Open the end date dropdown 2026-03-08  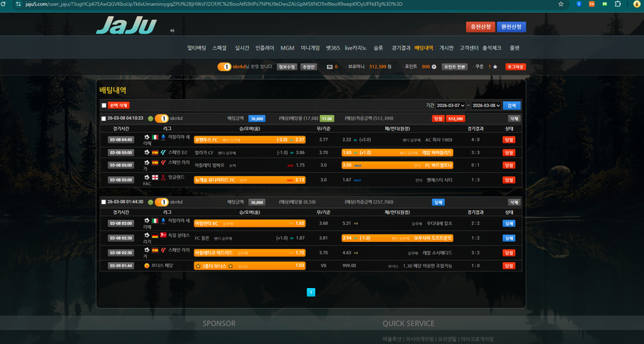click(486, 106)
